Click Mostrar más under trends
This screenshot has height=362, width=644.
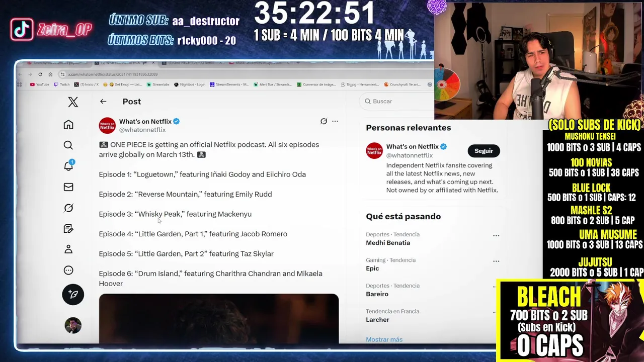tap(384, 339)
